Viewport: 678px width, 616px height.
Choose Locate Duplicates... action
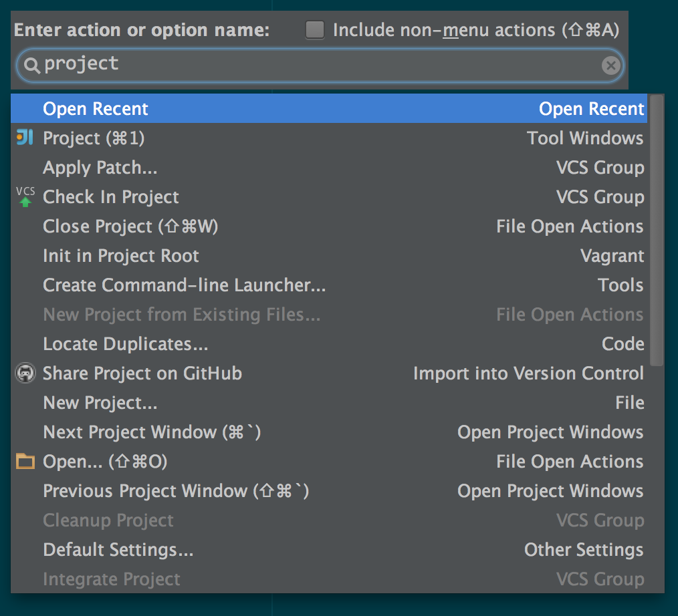[x=329, y=343]
